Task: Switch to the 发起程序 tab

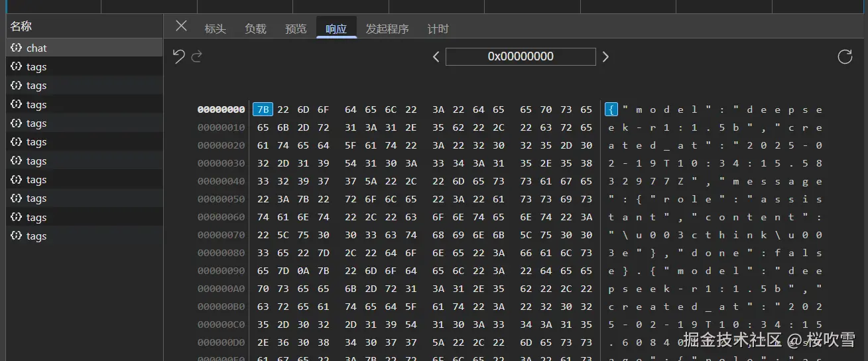Action: coord(387,29)
